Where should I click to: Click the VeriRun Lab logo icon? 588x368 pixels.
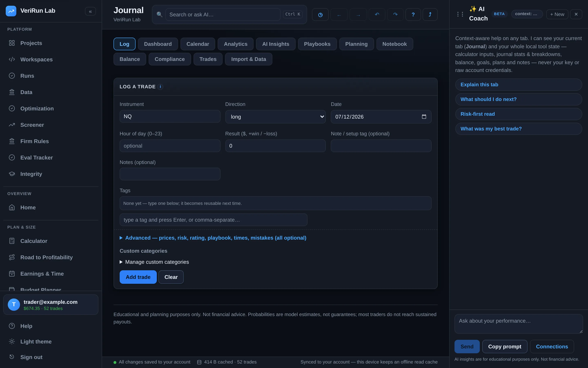click(x=11, y=11)
